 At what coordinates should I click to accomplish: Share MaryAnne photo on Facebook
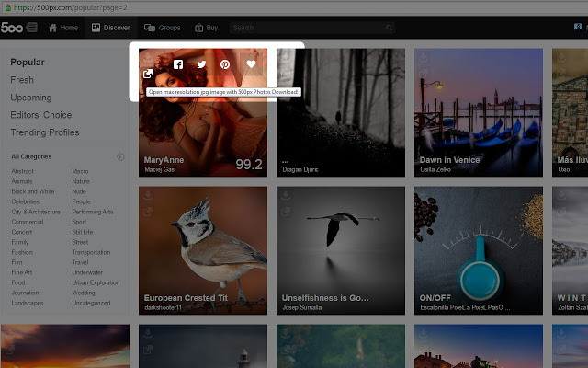click(x=178, y=64)
